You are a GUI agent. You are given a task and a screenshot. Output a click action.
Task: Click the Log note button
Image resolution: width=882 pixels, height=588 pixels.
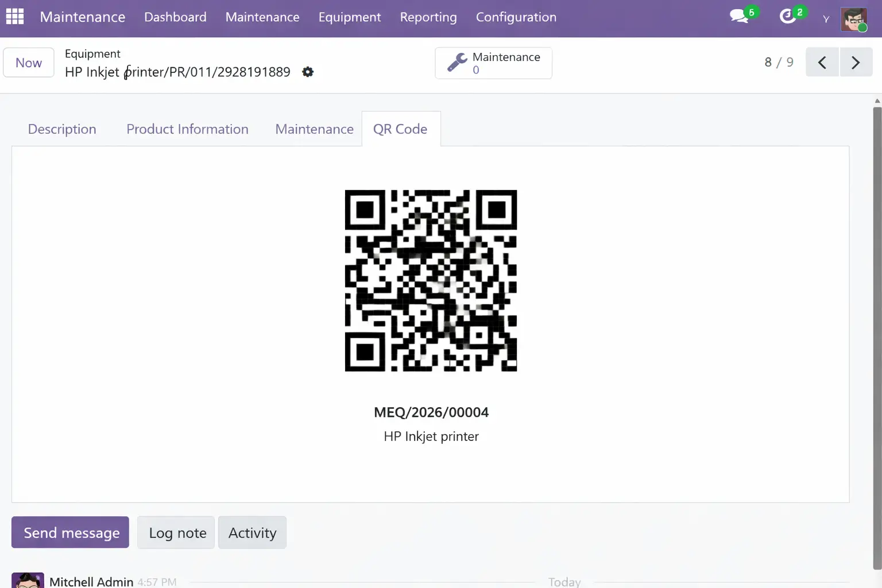pos(176,532)
